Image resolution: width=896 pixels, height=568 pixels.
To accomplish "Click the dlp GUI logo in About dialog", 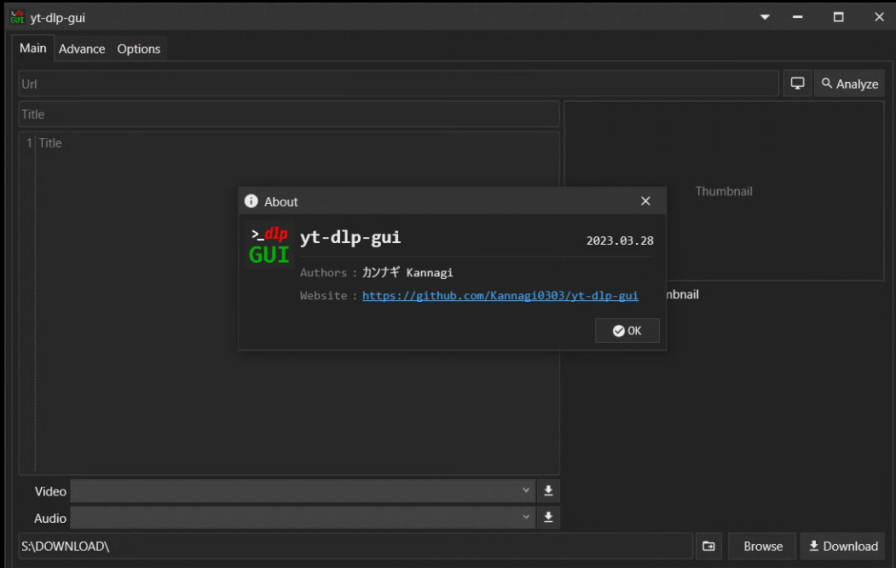I will 269,246.
